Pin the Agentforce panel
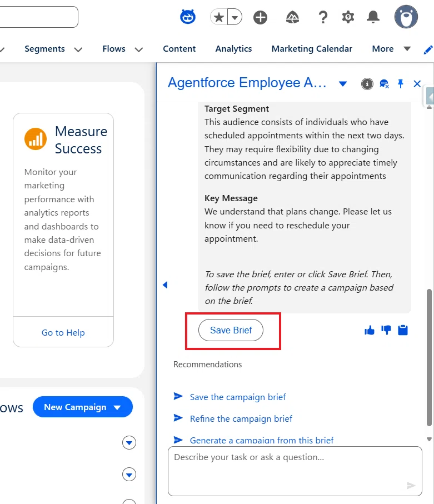Viewport: 434px width, 504px height. (x=401, y=84)
